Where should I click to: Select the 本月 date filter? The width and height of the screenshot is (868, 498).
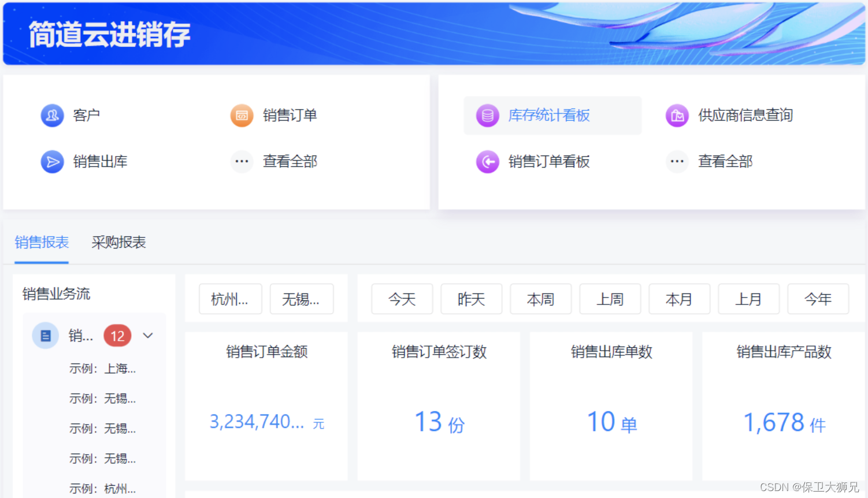[x=679, y=299]
